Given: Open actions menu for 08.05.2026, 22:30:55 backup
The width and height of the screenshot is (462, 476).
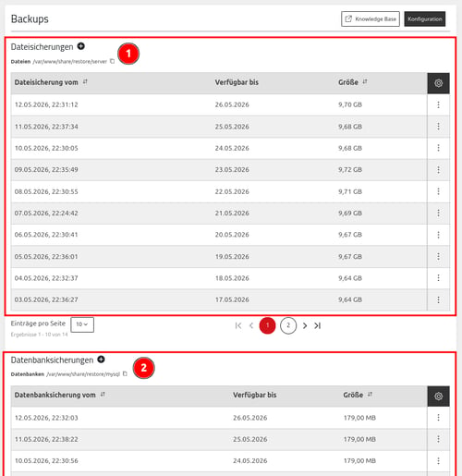Looking at the screenshot, I should (438, 191).
